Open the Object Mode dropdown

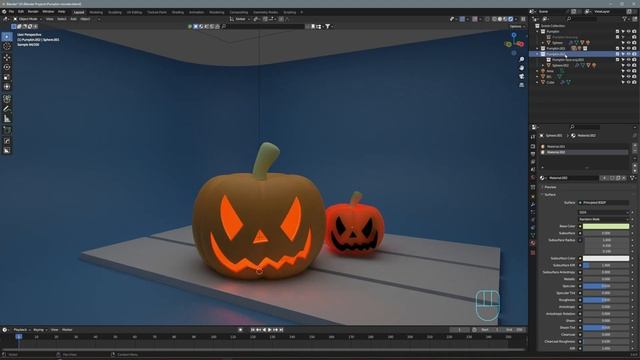(28, 19)
